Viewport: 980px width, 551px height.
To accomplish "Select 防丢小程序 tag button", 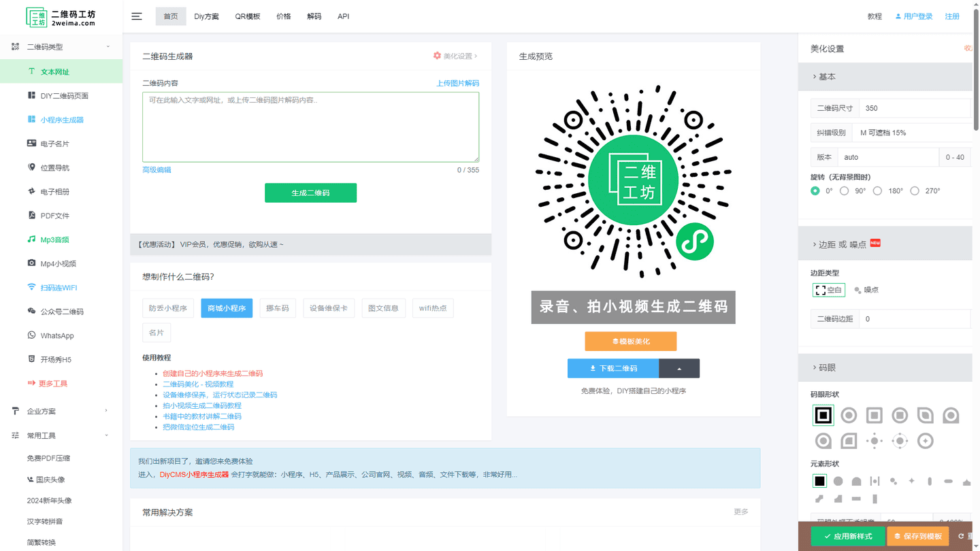I will point(168,308).
